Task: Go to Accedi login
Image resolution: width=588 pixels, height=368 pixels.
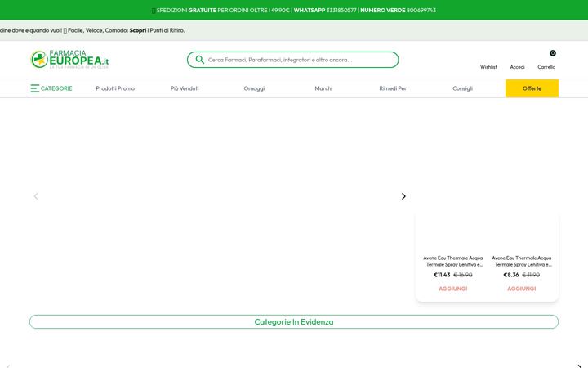Action: tap(517, 67)
